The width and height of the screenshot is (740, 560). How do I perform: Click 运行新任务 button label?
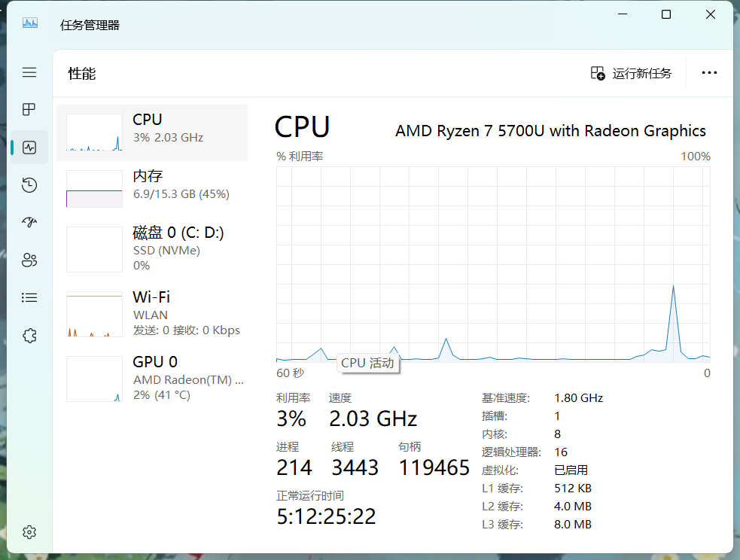(x=642, y=74)
